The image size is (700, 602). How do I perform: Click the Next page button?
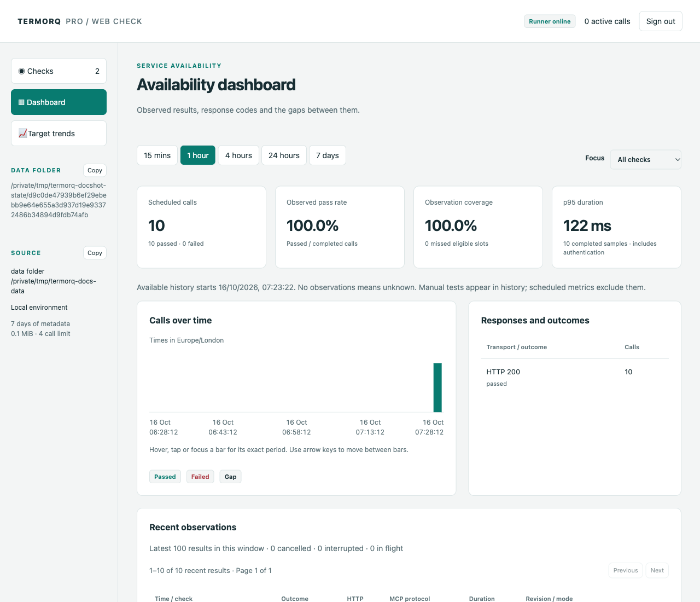[x=657, y=570]
